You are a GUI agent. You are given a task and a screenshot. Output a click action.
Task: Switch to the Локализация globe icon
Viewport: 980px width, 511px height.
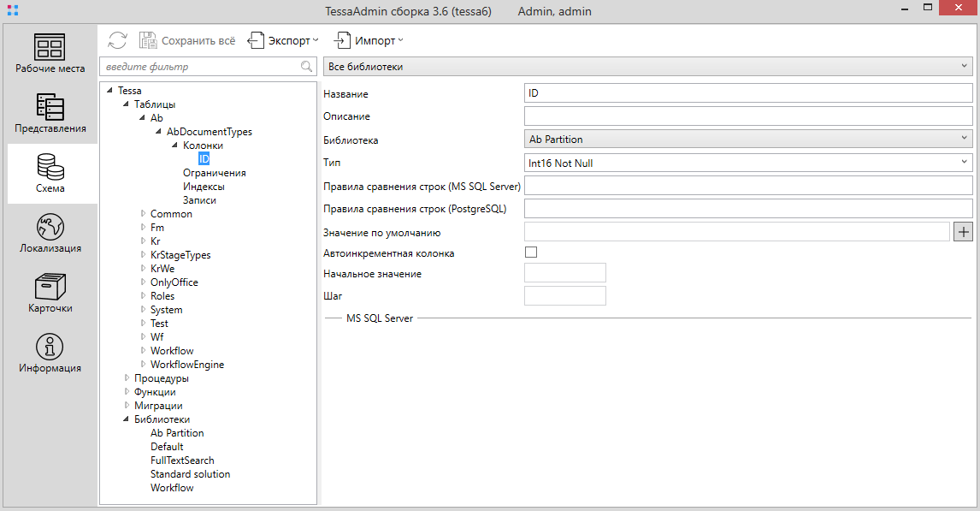click(50, 228)
